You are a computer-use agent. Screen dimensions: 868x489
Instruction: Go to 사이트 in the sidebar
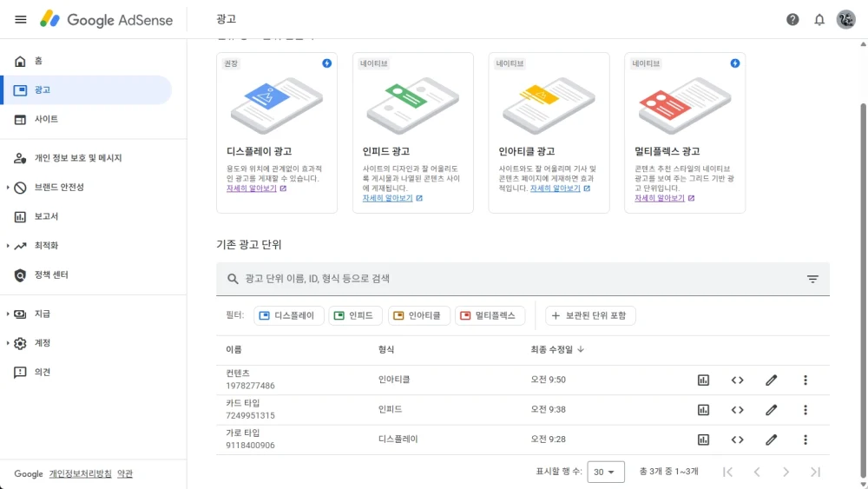46,119
